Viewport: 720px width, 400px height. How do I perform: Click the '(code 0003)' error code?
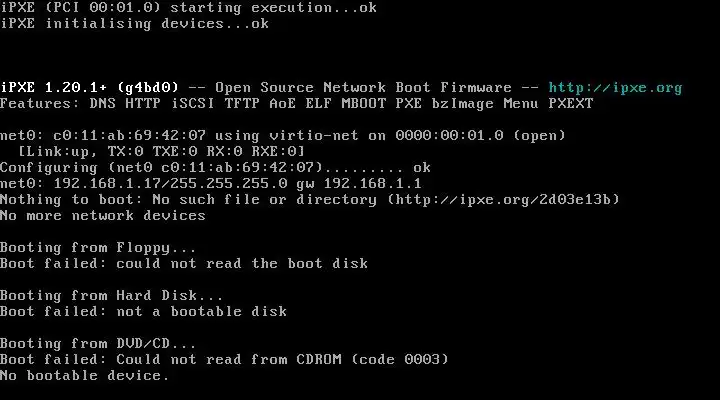399,360
